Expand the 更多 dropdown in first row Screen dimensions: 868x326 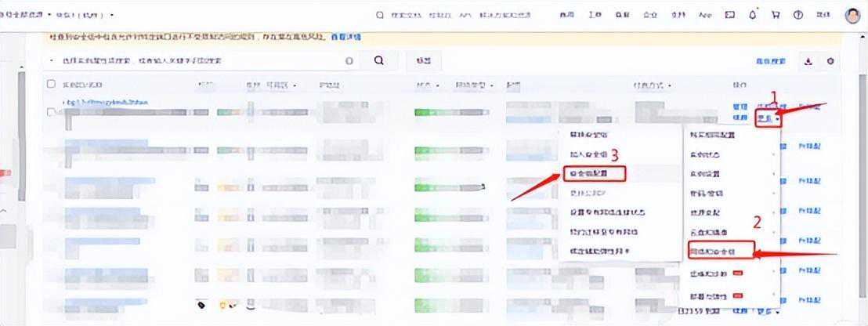(769, 118)
